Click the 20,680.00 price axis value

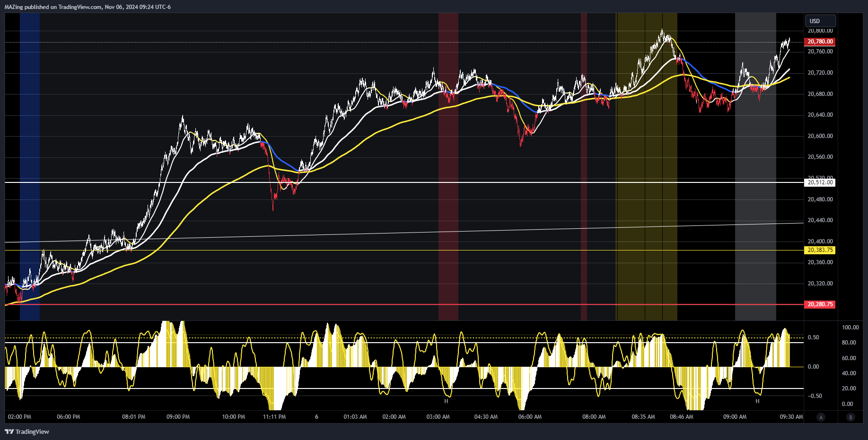pyautogui.click(x=820, y=94)
